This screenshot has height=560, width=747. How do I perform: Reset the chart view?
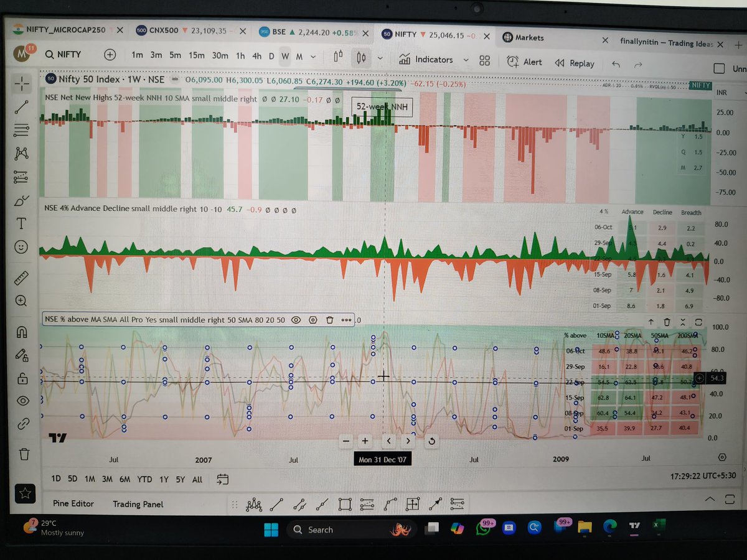coord(431,441)
